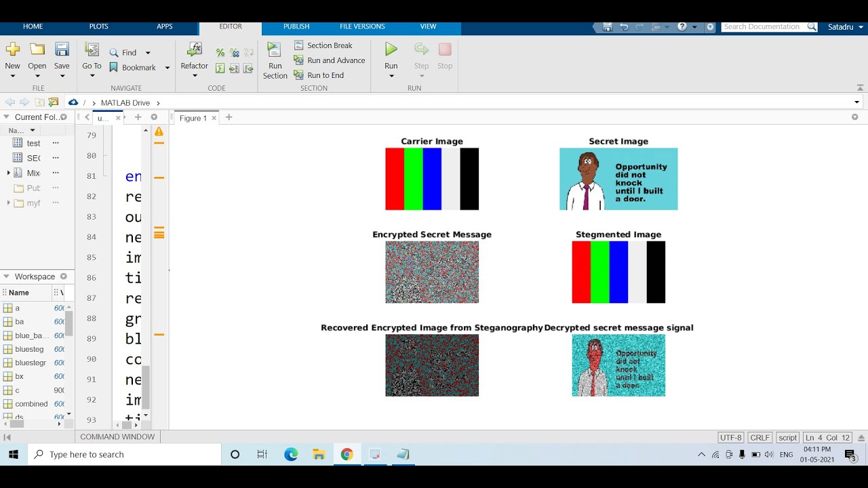The height and width of the screenshot is (488, 868).
Task: Click the Help question mark icon
Action: click(682, 27)
